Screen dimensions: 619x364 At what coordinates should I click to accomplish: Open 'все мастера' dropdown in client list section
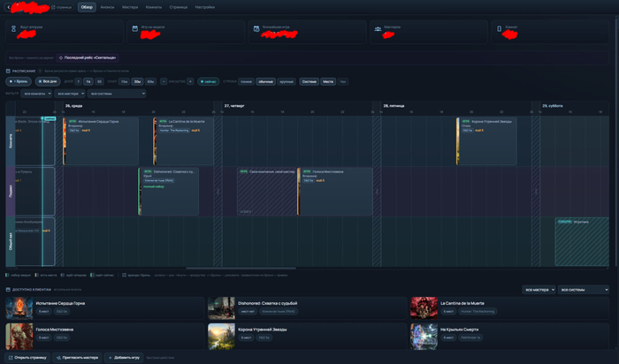pos(539,290)
